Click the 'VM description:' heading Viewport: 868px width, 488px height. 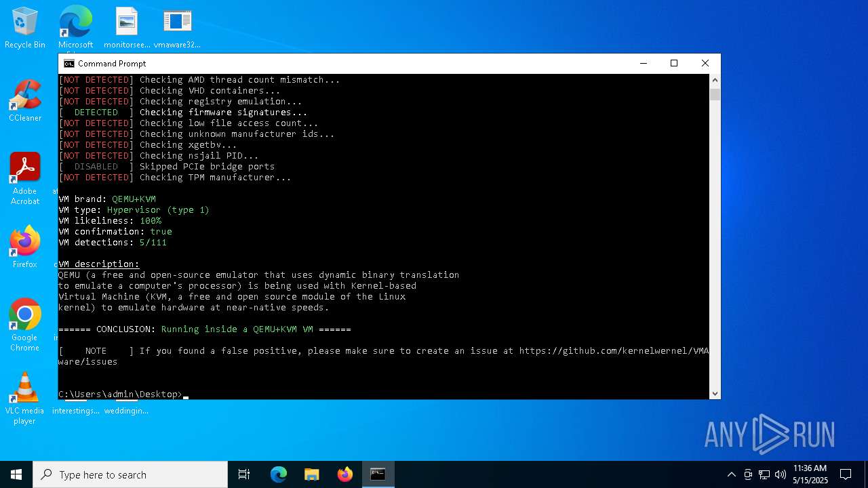pyautogui.click(x=99, y=264)
